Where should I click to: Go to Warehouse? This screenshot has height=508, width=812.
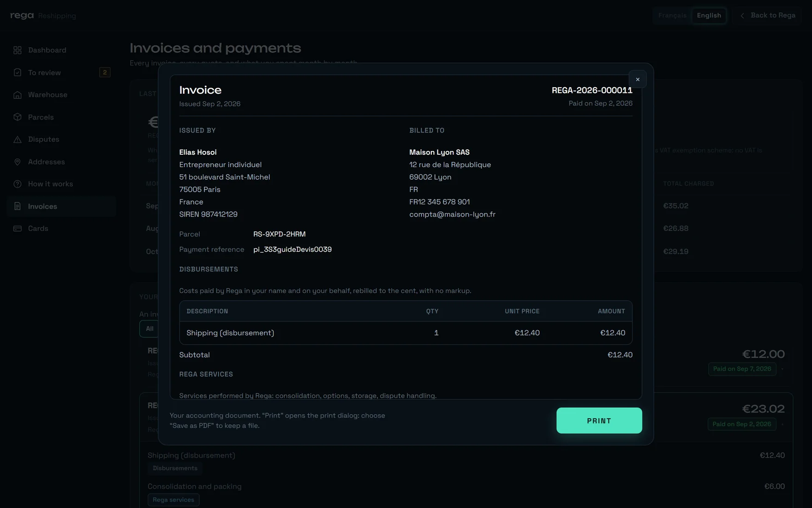point(61,95)
